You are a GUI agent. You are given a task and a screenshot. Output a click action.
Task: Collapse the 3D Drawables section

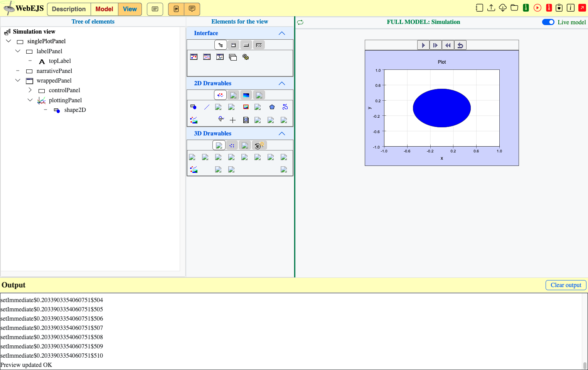coord(281,133)
